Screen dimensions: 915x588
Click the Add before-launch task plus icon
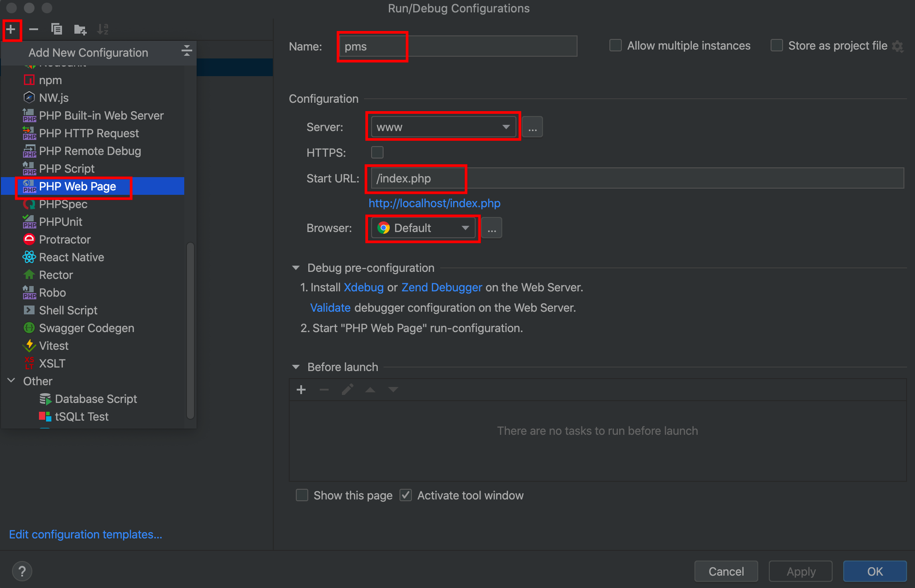coord(301,390)
